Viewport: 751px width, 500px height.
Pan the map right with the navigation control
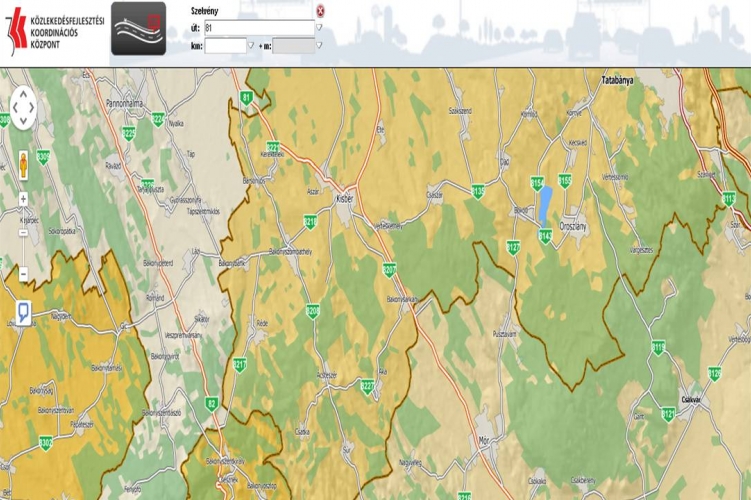tap(36, 105)
